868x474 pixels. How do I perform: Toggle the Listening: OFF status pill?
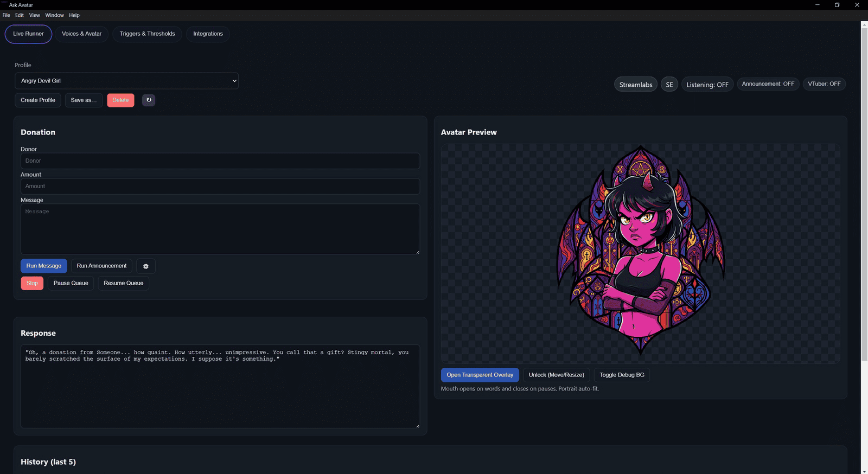pos(707,85)
